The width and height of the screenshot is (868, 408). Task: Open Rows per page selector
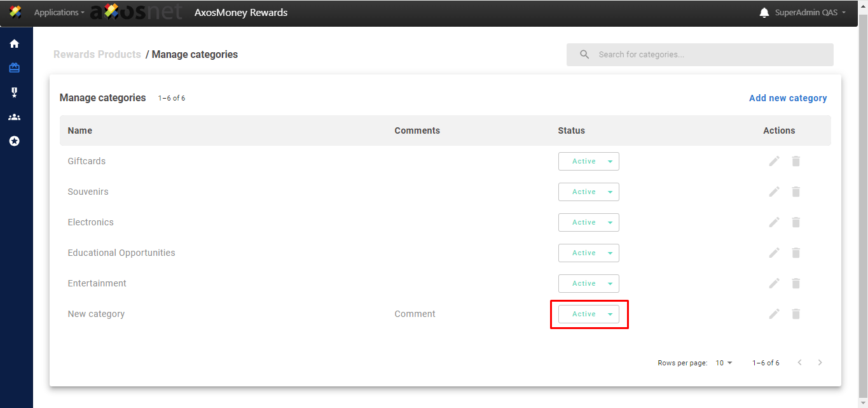tap(724, 363)
